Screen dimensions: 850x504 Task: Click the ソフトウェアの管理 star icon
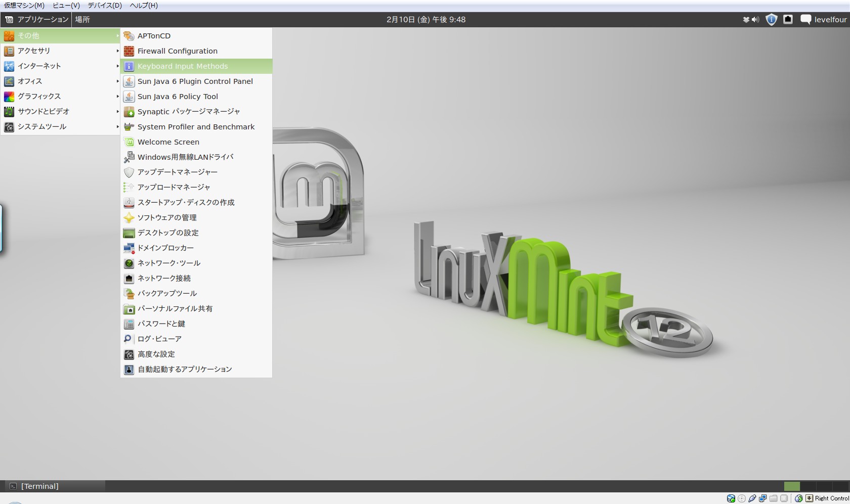tap(129, 218)
